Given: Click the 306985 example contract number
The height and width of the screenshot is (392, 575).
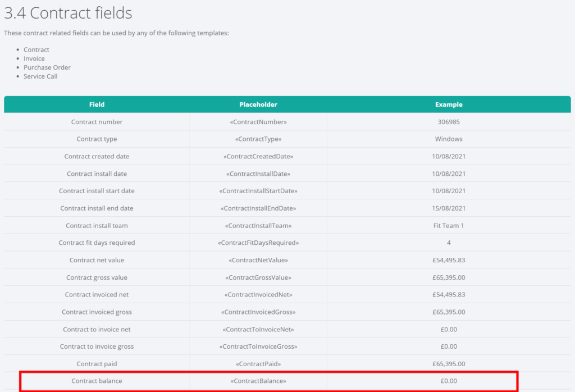Looking at the screenshot, I should pyautogui.click(x=449, y=122).
